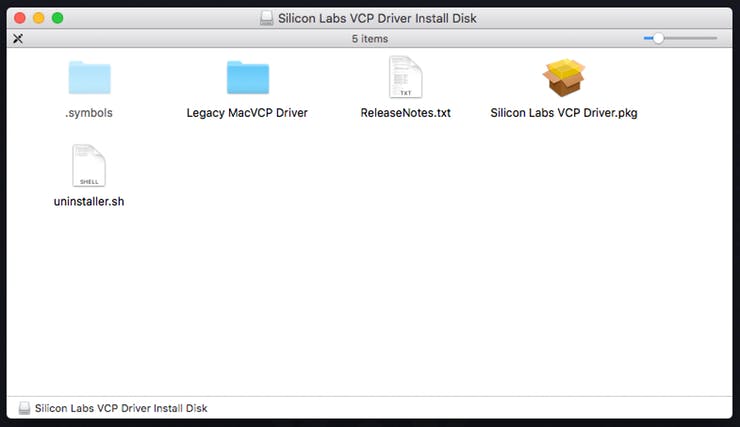Image resolution: width=740 pixels, height=427 pixels.
Task: Click the Silicon Labs VCP Driver.pkg filename
Action: 564,113
